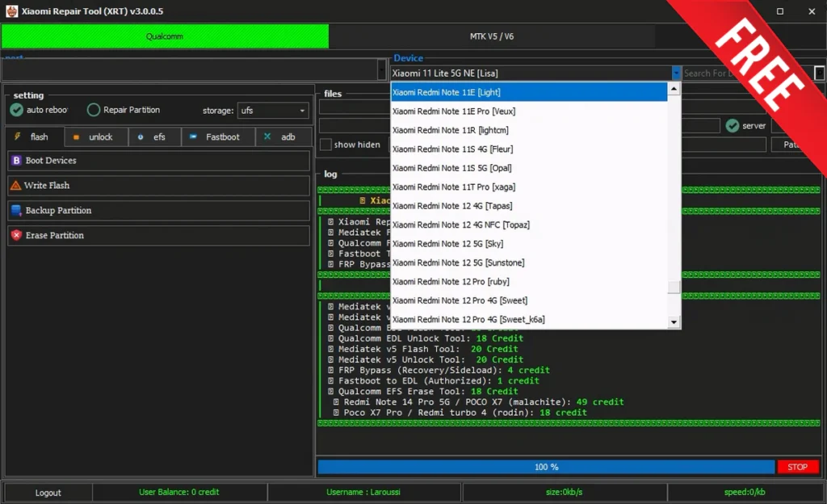Viewport: 827px width, 504px height.
Task: Click the orange icon on the unlock tab
Action: point(77,137)
